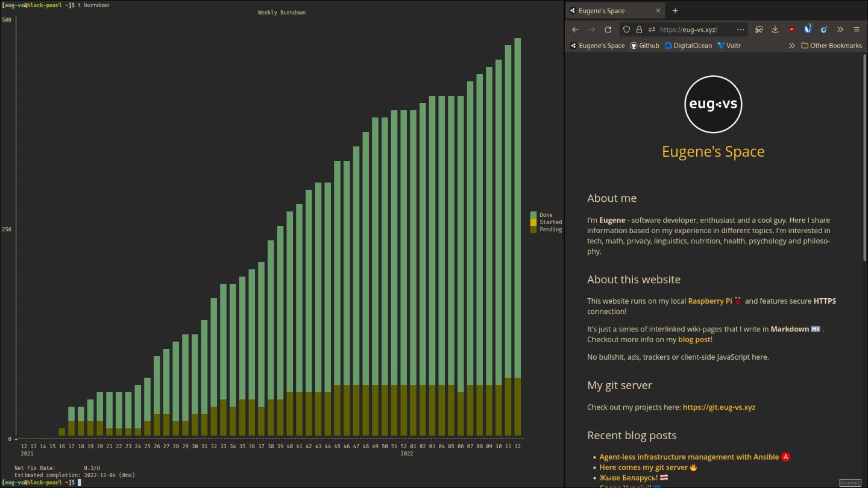The width and height of the screenshot is (868, 488).
Task: Open a new tab with the plus button
Action: [x=675, y=10]
